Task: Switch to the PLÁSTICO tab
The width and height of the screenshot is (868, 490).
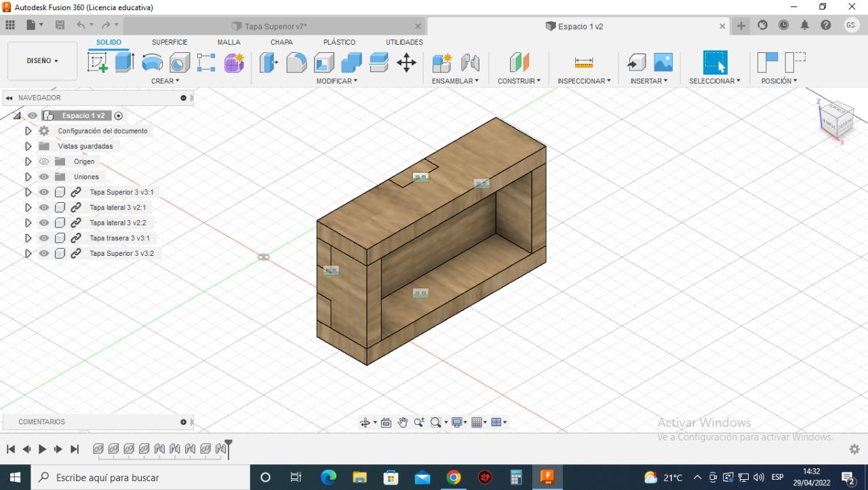Action: click(339, 42)
